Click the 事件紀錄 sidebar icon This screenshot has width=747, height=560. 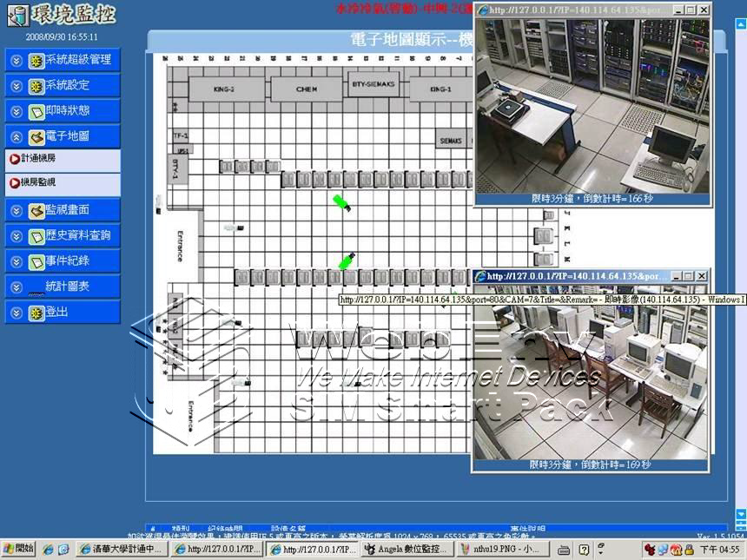tap(36, 262)
